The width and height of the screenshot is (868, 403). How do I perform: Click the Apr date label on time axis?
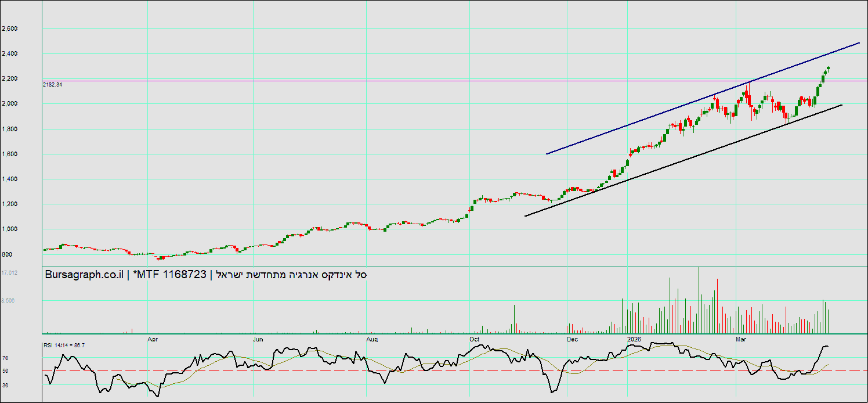click(154, 339)
